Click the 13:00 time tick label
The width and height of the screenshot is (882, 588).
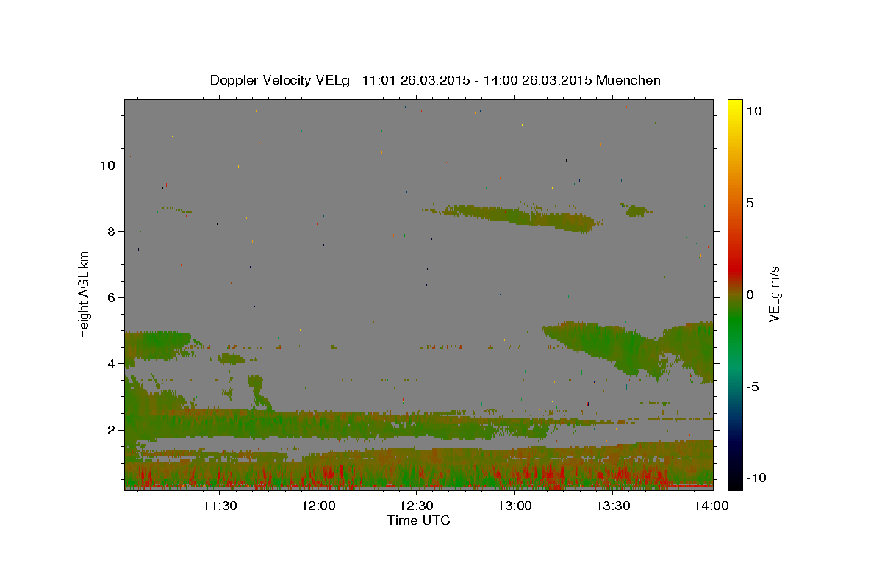[514, 506]
